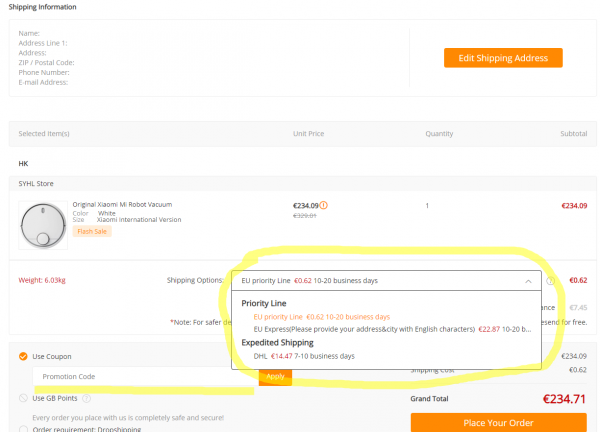Screen dimensions: 600x432
Task: Click the help icon beside Use GB Points
Action: pos(85,398)
